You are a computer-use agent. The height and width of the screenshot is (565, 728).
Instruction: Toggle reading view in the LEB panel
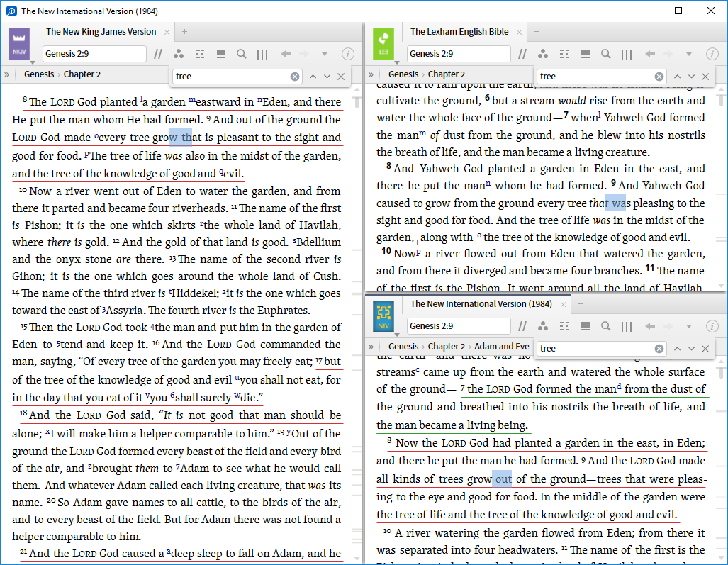[586, 54]
